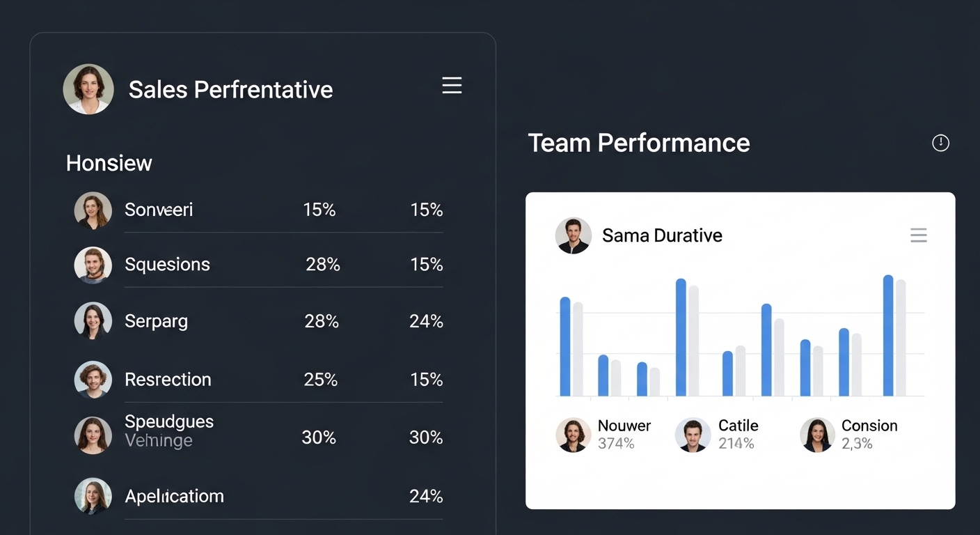Click the tallest blue bar at chart's right
Screen dimensions: 980x535
[888, 336]
